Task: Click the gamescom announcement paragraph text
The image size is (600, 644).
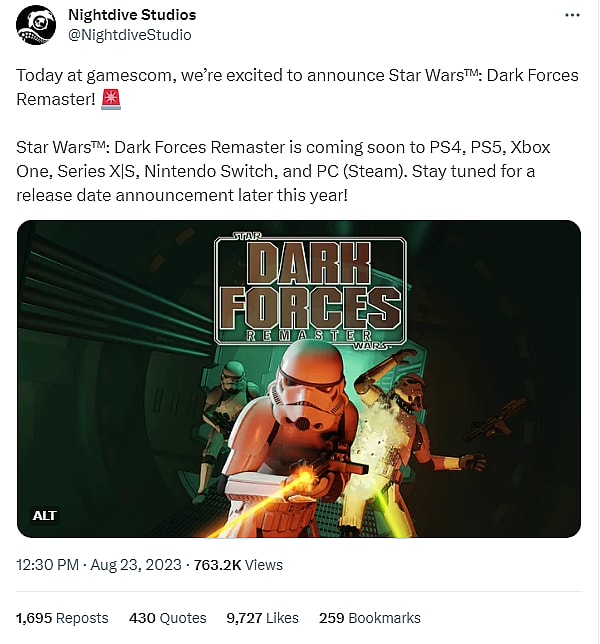Action: pyautogui.click(x=297, y=88)
